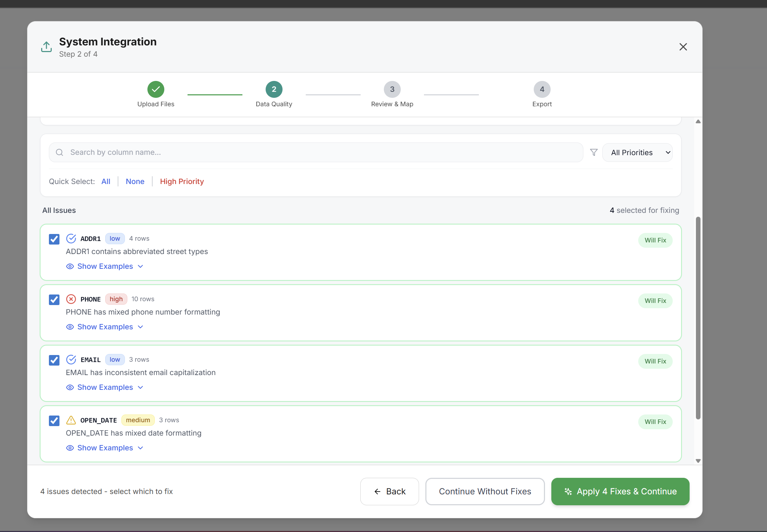Viewport: 767px width, 532px height.
Task: Click the red error icon next to PHONE
Action: tap(71, 299)
